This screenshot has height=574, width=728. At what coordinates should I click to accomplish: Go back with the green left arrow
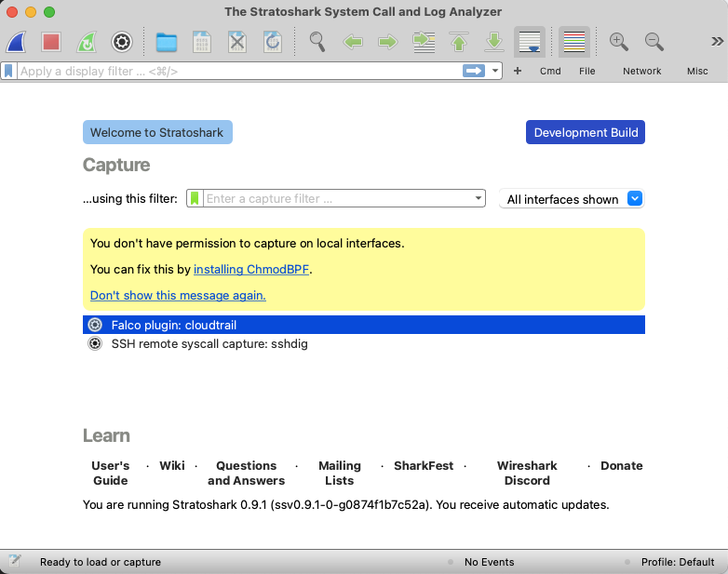tap(353, 42)
